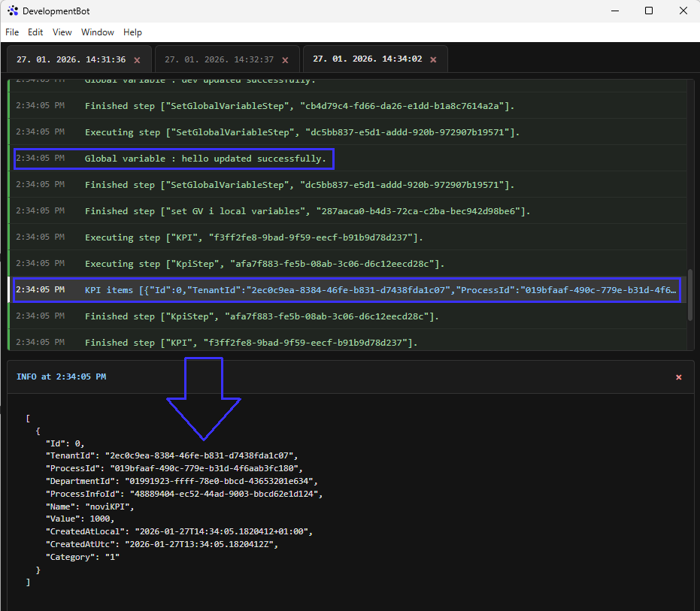Screen dimensions: 700x611
Task: Open the Window menu
Action: tap(98, 32)
